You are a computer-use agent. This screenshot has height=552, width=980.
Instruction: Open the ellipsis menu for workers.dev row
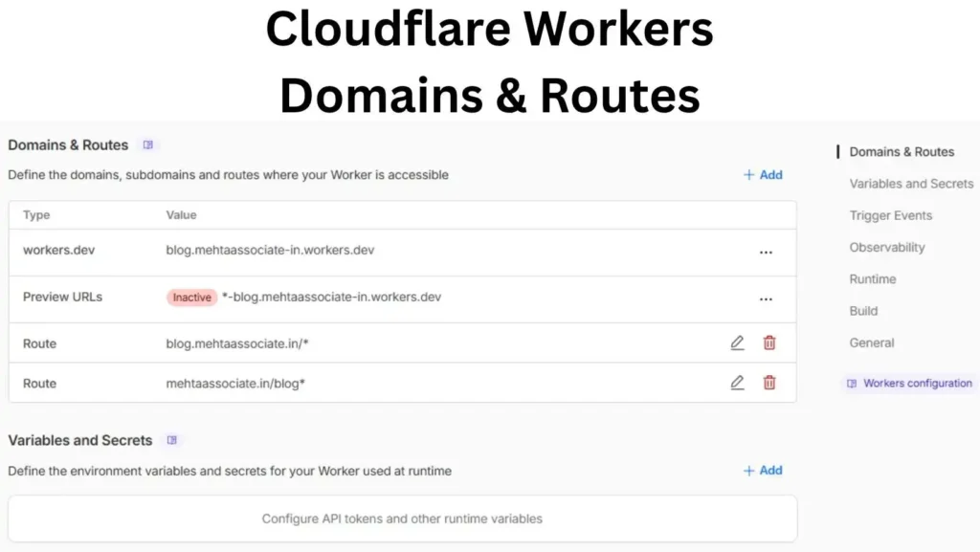pyautogui.click(x=766, y=252)
